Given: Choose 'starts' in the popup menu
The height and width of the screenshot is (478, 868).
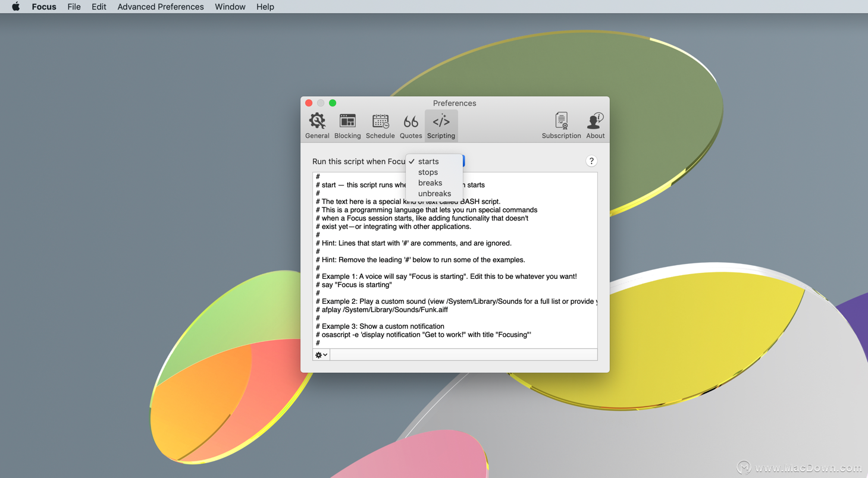Looking at the screenshot, I should pyautogui.click(x=434, y=162).
